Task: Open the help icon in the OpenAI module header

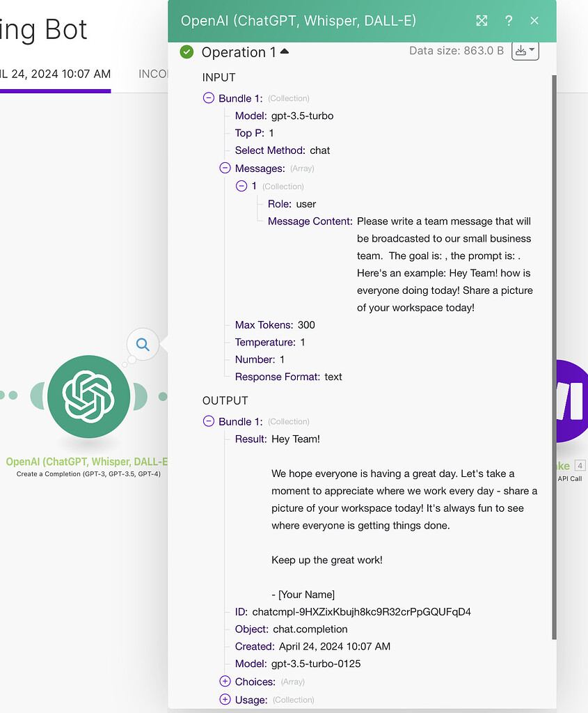Action: click(509, 21)
